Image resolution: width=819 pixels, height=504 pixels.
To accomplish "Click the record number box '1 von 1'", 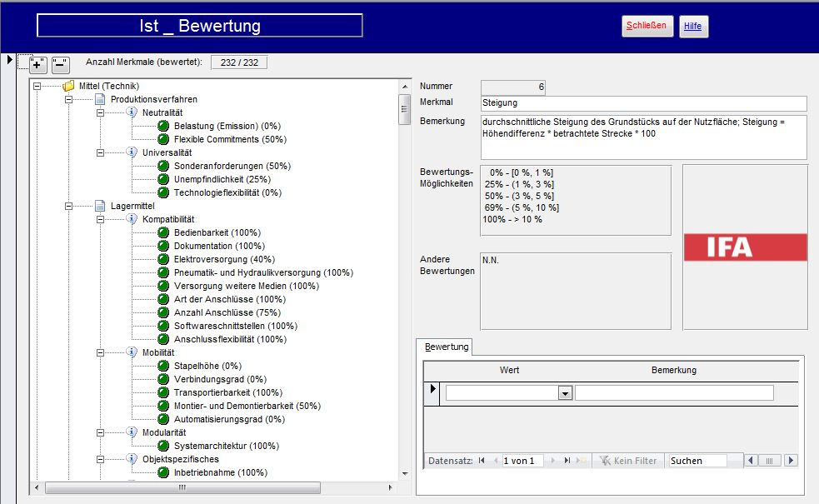I will [522, 461].
